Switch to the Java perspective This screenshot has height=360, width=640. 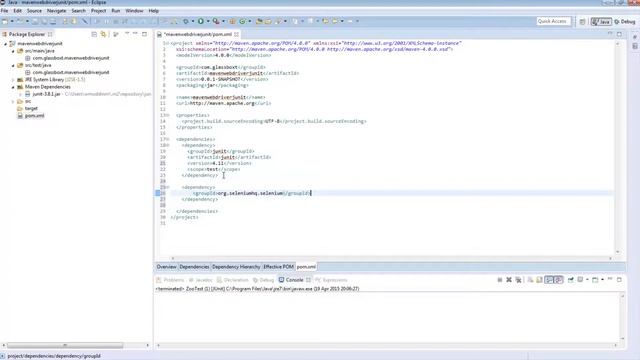tap(601, 22)
